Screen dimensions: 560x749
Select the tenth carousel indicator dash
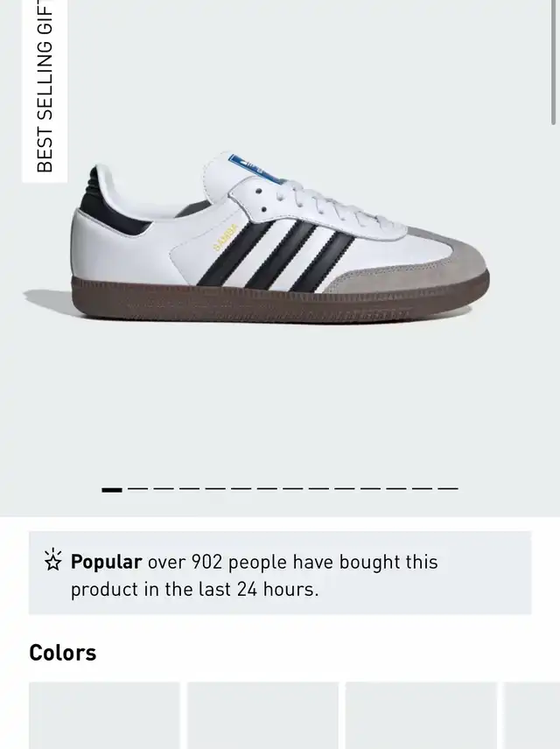[x=345, y=489]
